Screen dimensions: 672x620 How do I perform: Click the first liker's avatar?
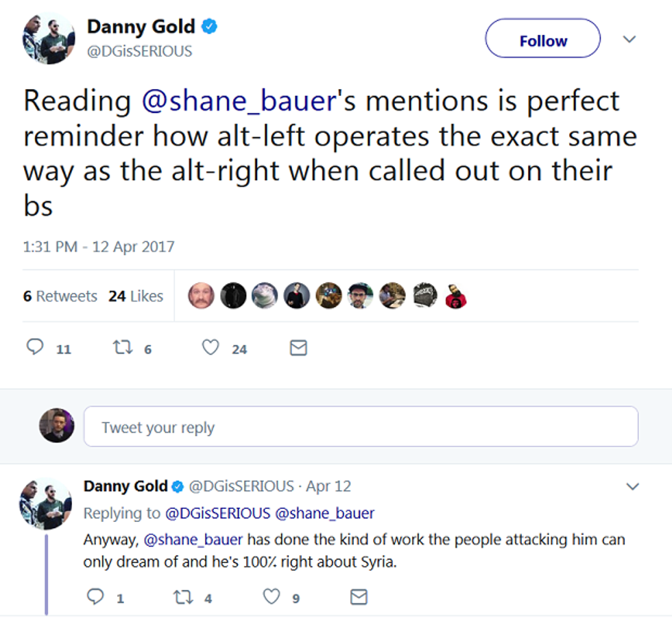click(202, 296)
